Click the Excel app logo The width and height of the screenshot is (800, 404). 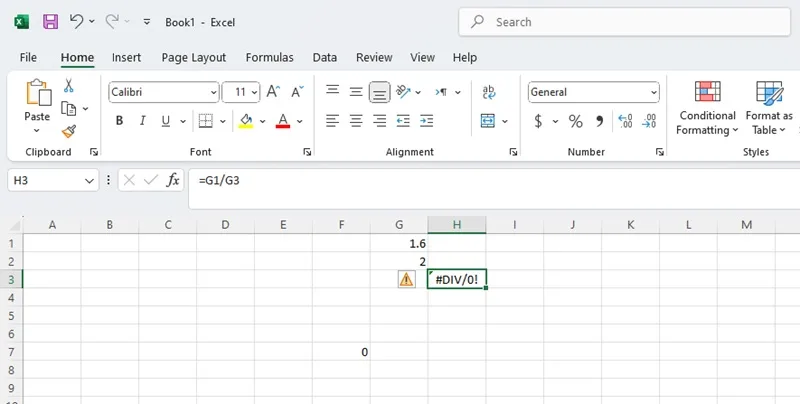point(21,22)
